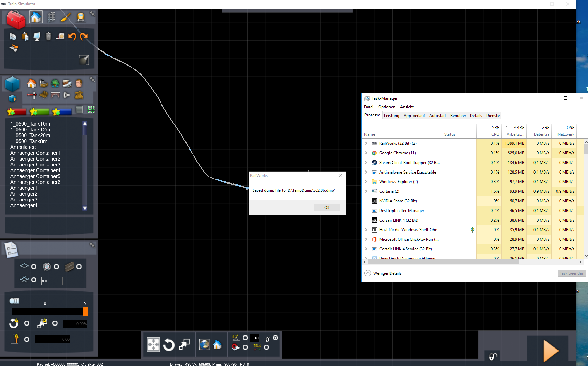Select the paintbrush Painting Tools icon
The image size is (588, 366).
coord(65,17)
